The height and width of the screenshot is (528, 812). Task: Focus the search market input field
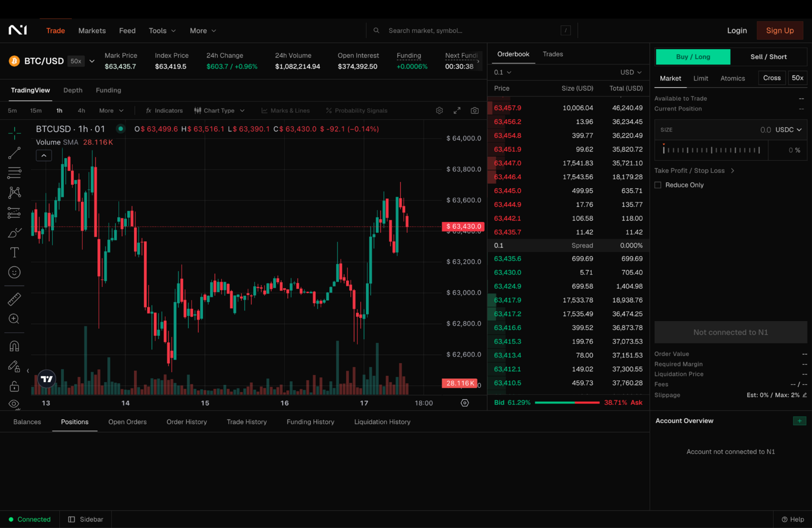pos(472,30)
